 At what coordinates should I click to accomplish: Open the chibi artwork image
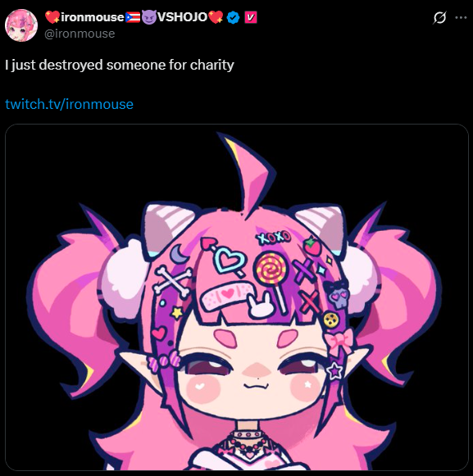(237, 297)
